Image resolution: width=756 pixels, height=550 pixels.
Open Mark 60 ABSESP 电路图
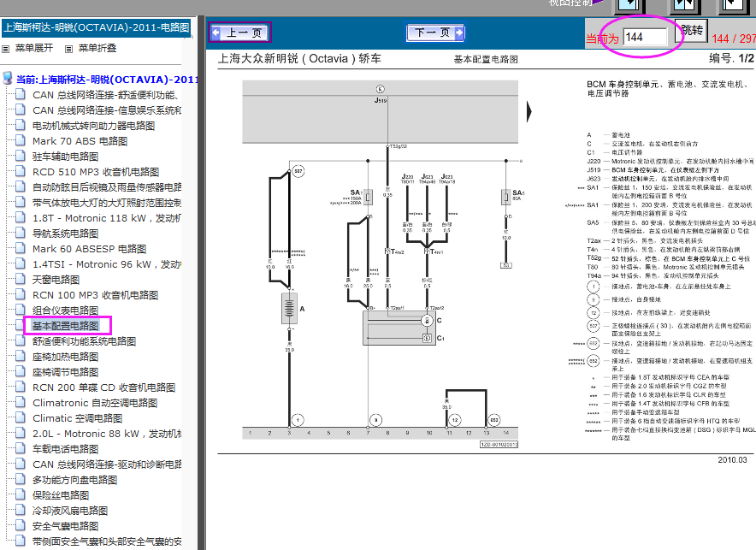pos(89,249)
